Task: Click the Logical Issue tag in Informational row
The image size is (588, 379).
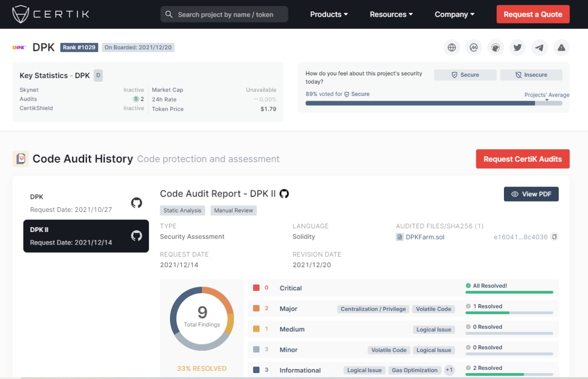Action: (365, 370)
